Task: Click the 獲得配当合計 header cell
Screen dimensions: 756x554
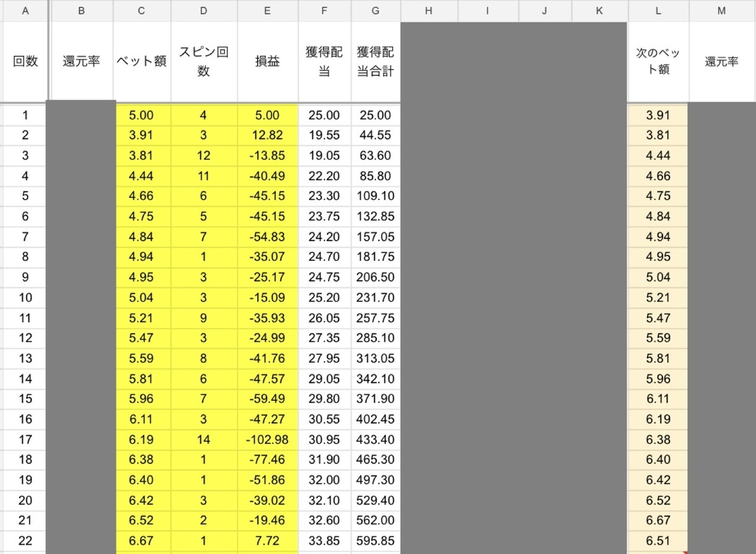Action: coord(376,61)
